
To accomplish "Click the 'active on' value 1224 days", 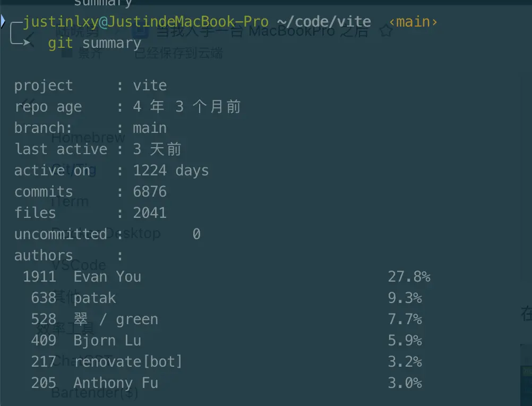I will 170,171.
